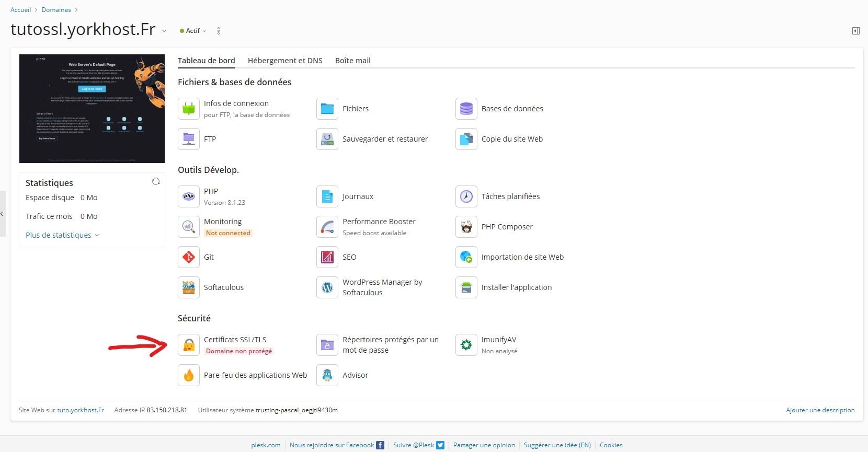This screenshot has height=452, width=868.
Task: Expand the domain name chevron
Action: click(164, 31)
